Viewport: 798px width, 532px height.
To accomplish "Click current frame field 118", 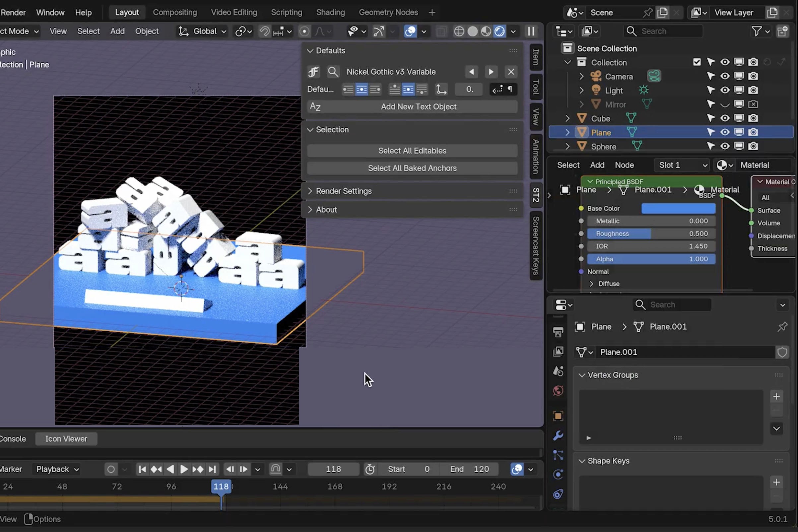I will (333, 469).
